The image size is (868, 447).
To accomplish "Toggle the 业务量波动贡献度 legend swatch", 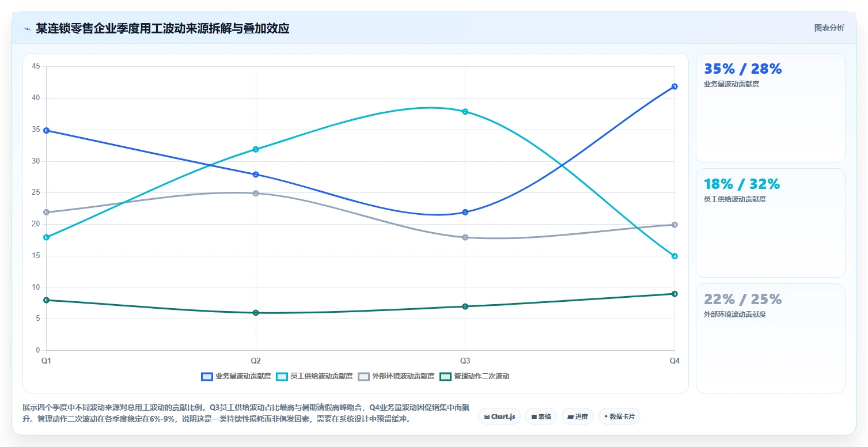I will tap(207, 376).
